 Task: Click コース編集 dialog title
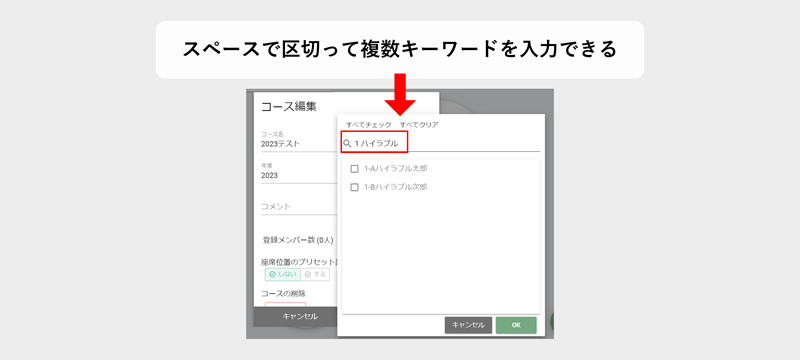(289, 107)
